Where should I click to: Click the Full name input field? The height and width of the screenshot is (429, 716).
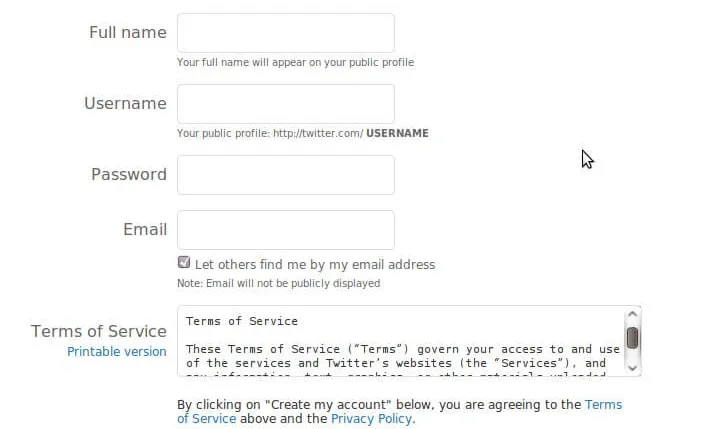click(285, 33)
